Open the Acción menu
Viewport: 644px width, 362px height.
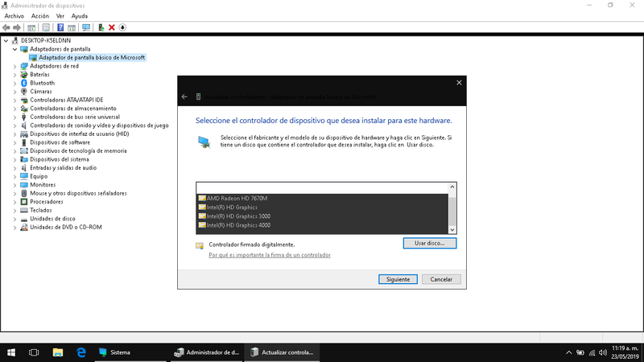[40, 16]
